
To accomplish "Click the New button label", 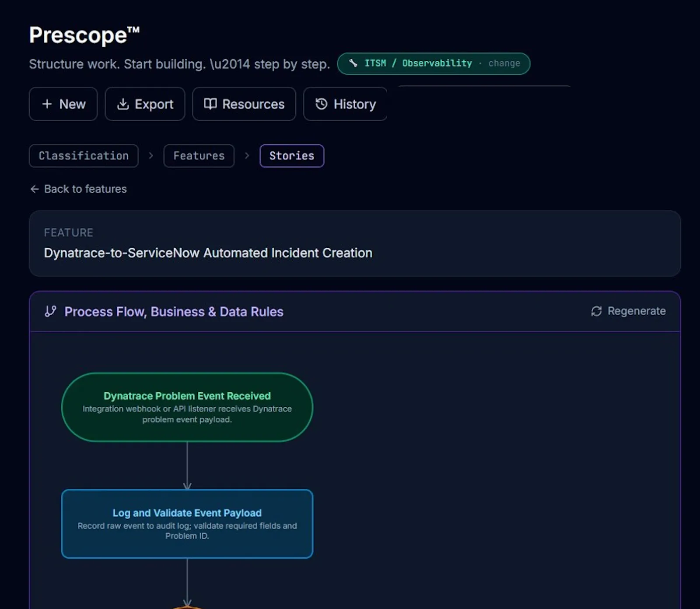I will tap(72, 104).
